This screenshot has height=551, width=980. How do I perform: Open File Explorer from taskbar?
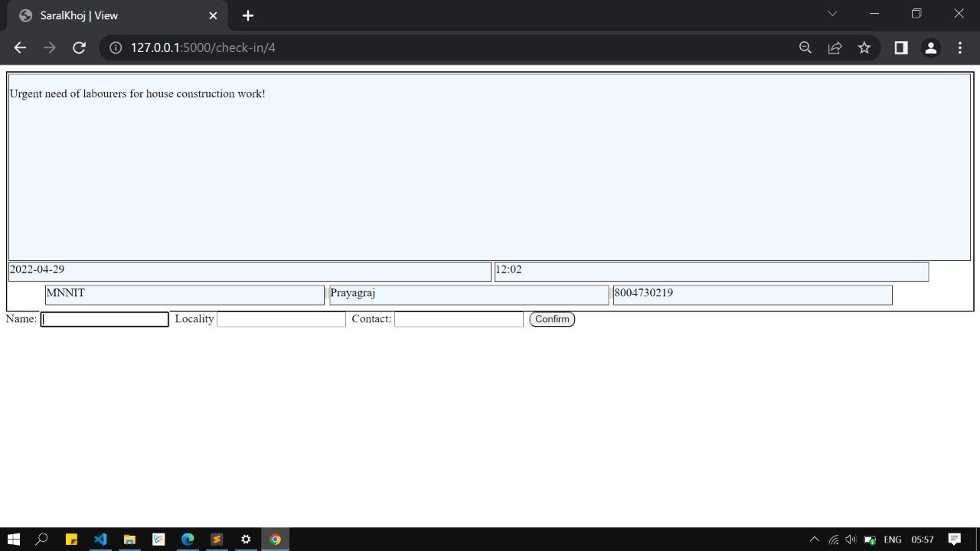click(x=129, y=540)
